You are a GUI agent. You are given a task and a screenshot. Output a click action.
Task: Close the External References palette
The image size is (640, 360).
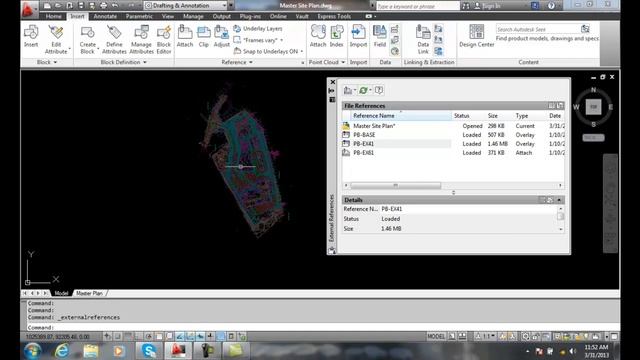pyautogui.click(x=333, y=82)
